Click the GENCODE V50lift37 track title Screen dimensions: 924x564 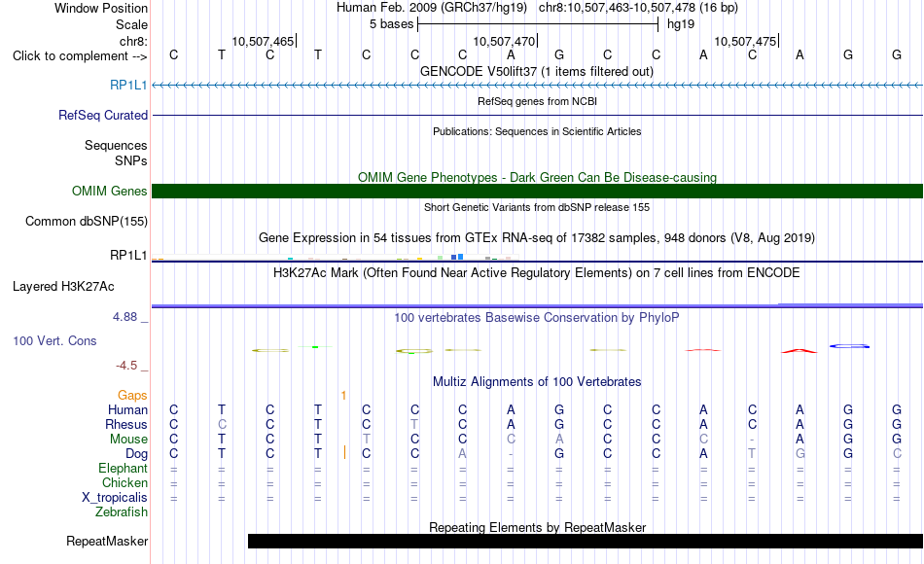(537, 71)
